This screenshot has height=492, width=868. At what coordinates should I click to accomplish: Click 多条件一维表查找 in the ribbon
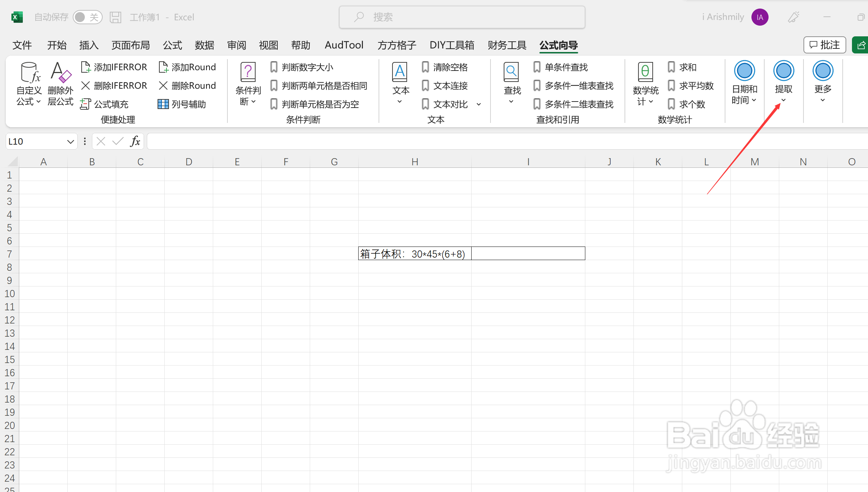pos(573,86)
